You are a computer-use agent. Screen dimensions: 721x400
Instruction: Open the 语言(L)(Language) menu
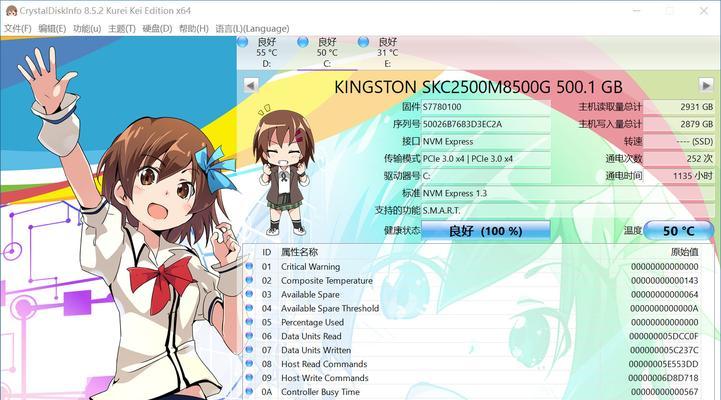(x=252, y=29)
